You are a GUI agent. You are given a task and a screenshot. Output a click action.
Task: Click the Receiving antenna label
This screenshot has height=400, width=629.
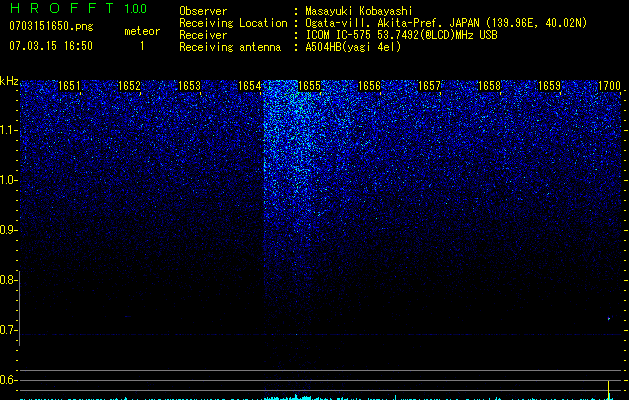(230, 47)
